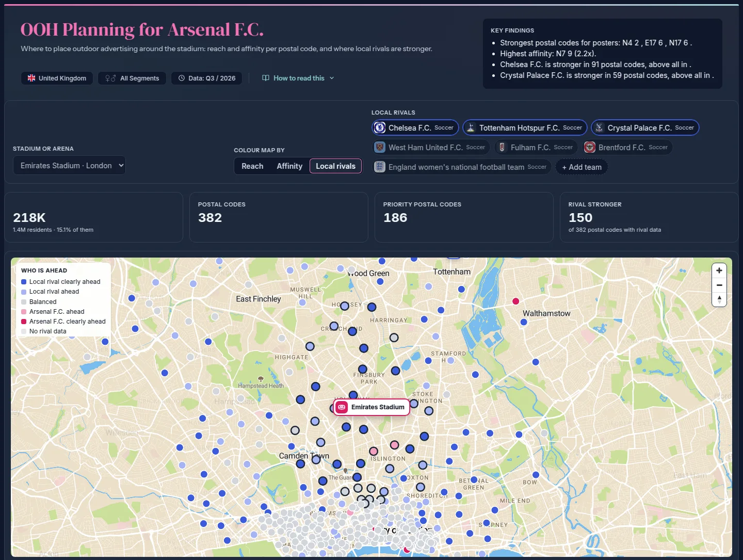The image size is (743, 560).
Task: Click the Brentford F.C. crest icon
Action: point(590,147)
